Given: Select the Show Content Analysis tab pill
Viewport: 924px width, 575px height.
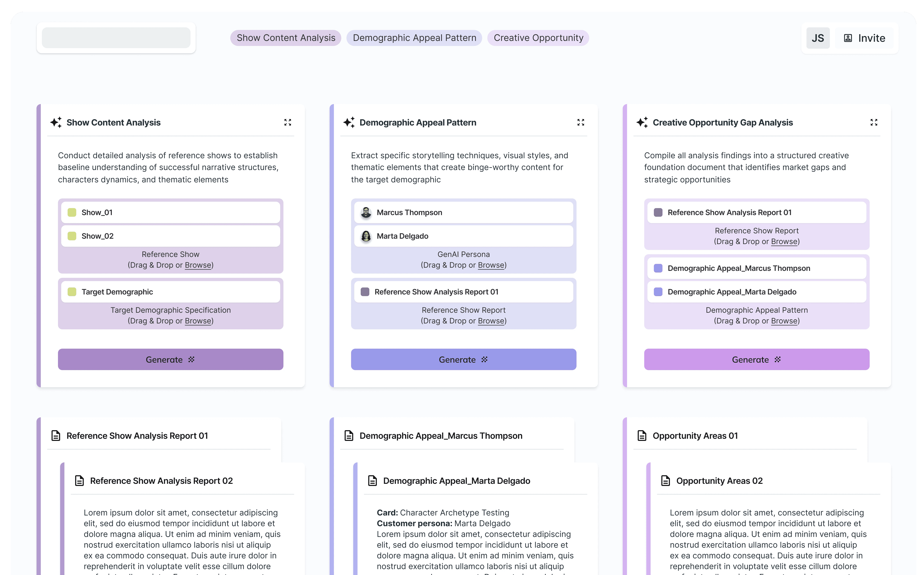Looking at the screenshot, I should coord(286,38).
